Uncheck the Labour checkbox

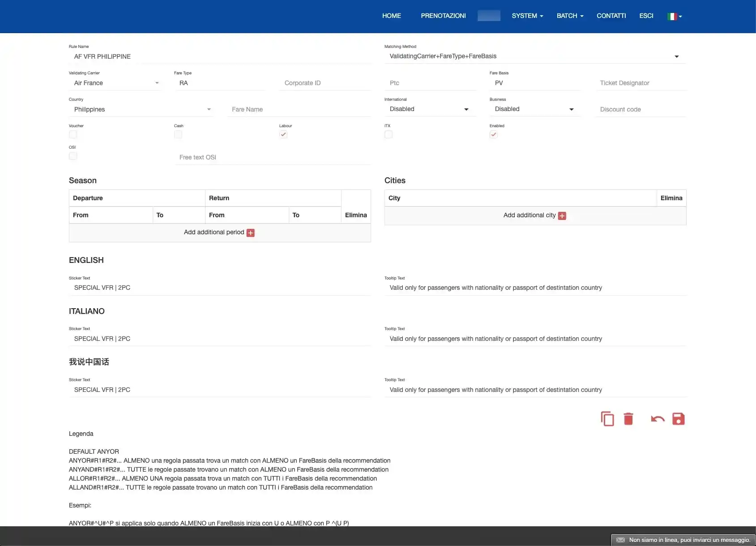[283, 134]
